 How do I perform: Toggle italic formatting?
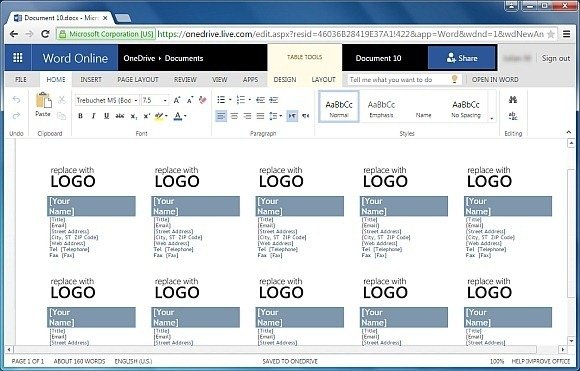94,116
